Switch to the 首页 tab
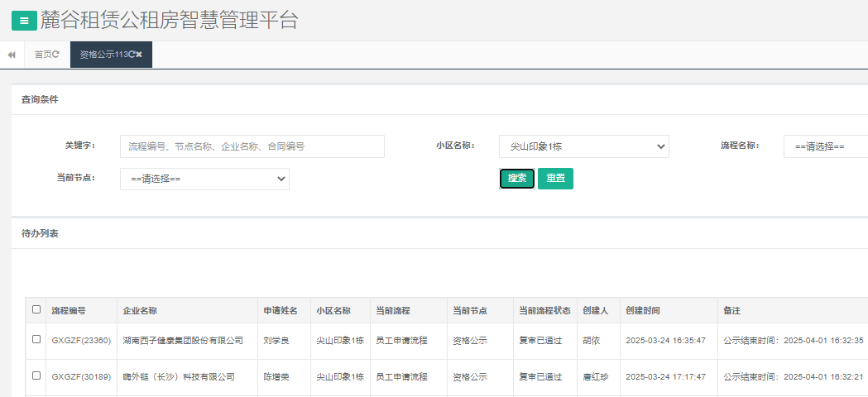 point(42,55)
